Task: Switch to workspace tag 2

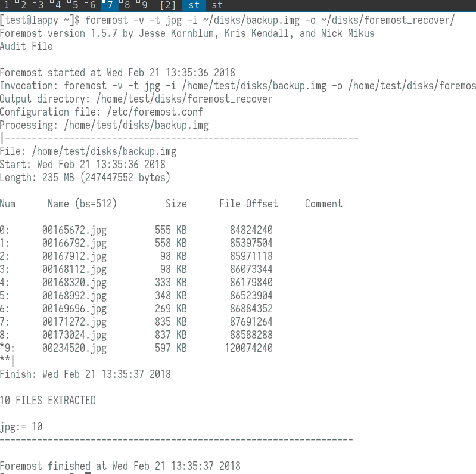Action: tap(23, 5)
